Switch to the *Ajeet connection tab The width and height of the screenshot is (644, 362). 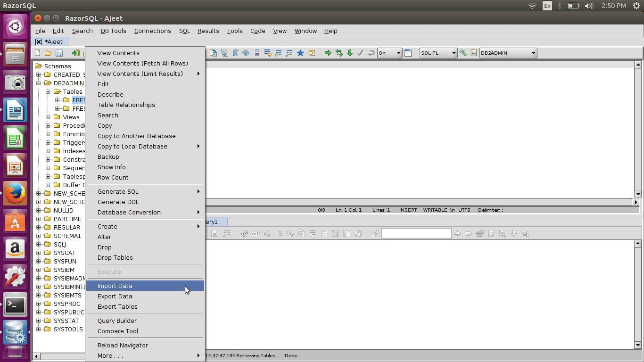[x=53, y=41]
